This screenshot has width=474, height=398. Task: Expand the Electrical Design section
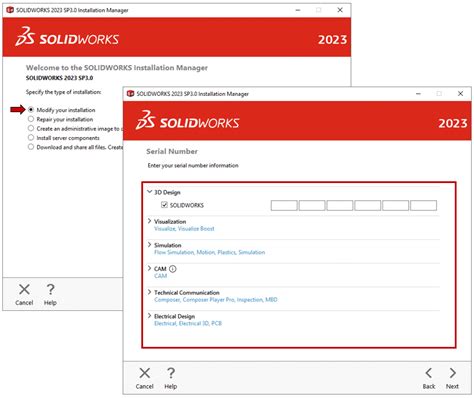click(149, 316)
